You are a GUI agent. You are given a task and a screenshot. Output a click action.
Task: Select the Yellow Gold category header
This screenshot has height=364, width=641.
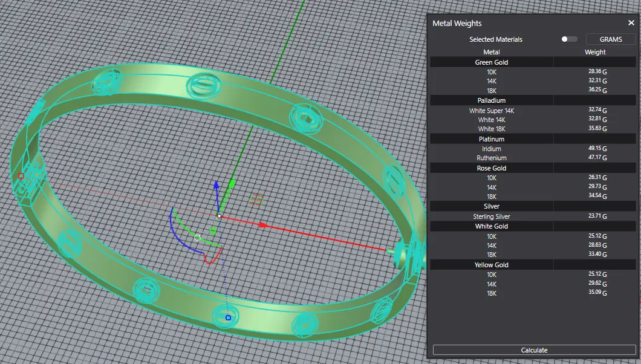pyautogui.click(x=491, y=265)
